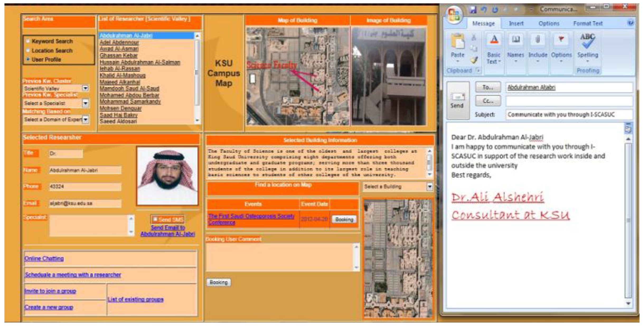Switch to the Options ribbon tab

point(549,24)
